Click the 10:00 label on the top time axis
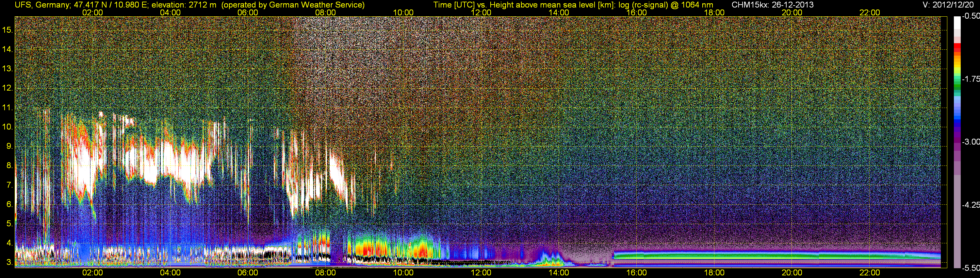 [403, 12]
